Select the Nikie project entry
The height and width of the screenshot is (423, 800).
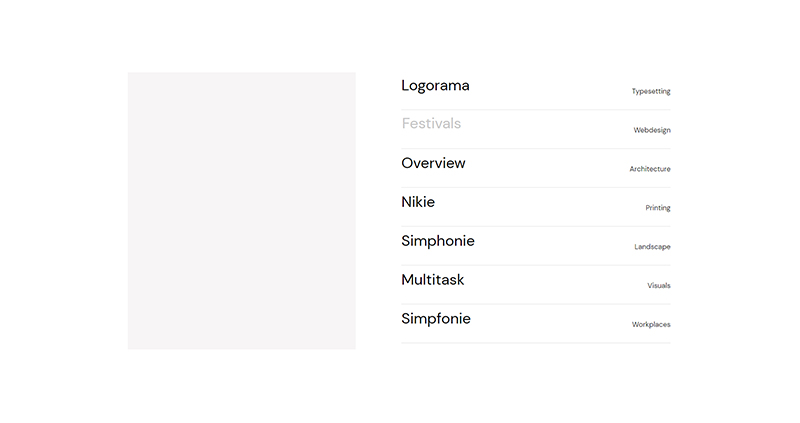pos(418,202)
